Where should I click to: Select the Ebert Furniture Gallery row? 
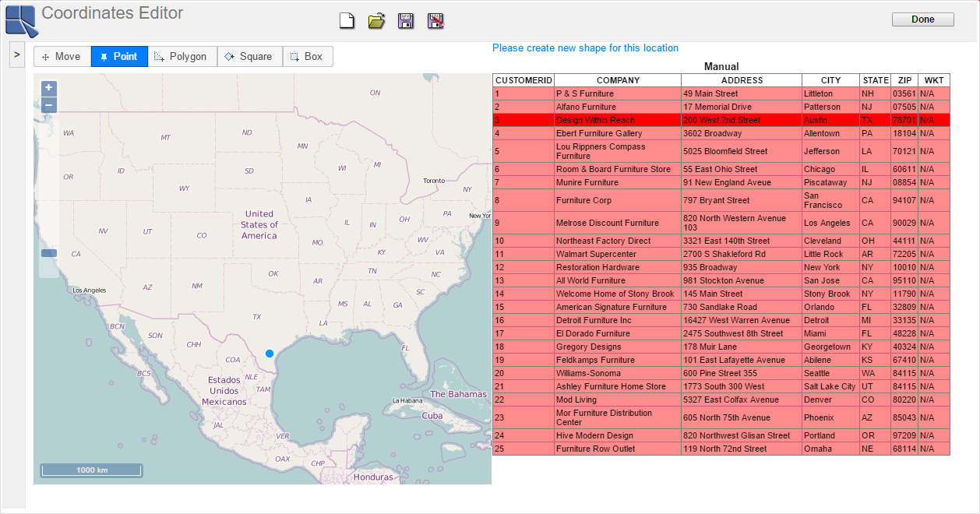click(721, 133)
